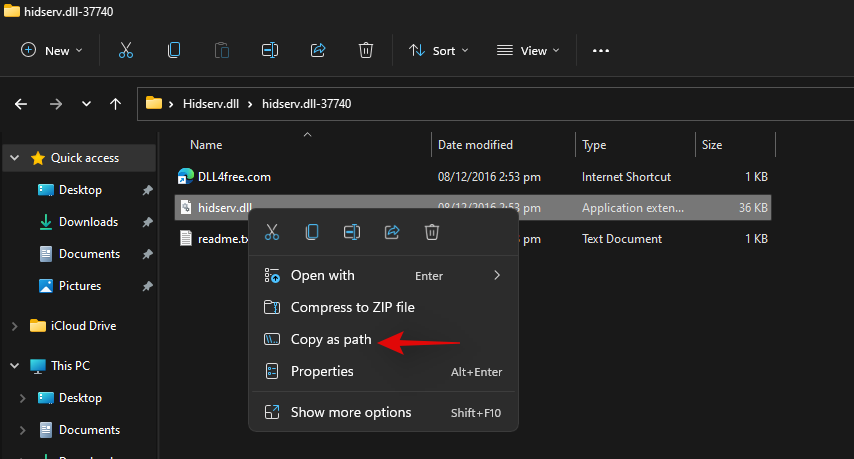Screen dimensions: 854x459
Task: Click the Cut icon in the top toolbar
Action: (126, 50)
